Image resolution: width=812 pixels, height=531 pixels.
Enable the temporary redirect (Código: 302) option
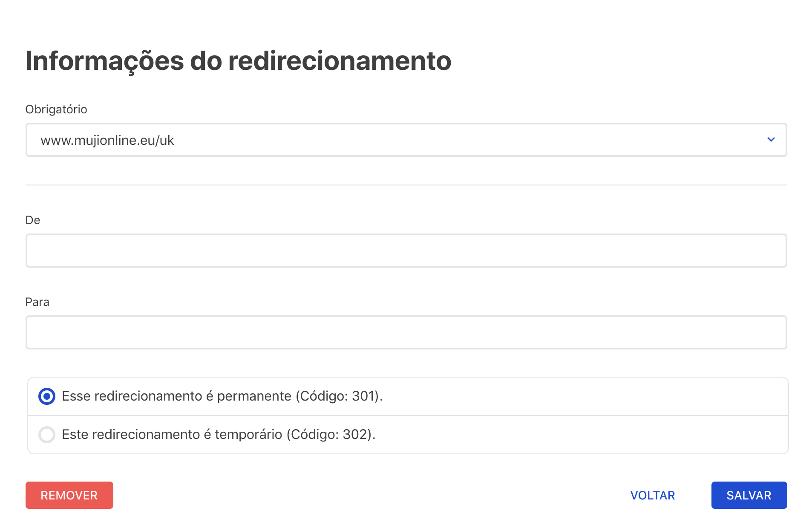click(47, 435)
